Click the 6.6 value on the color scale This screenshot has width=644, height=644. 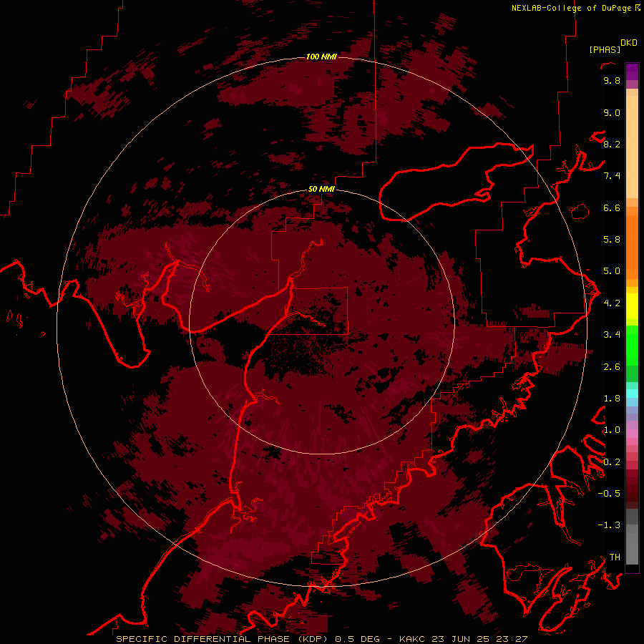pyautogui.click(x=612, y=208)
